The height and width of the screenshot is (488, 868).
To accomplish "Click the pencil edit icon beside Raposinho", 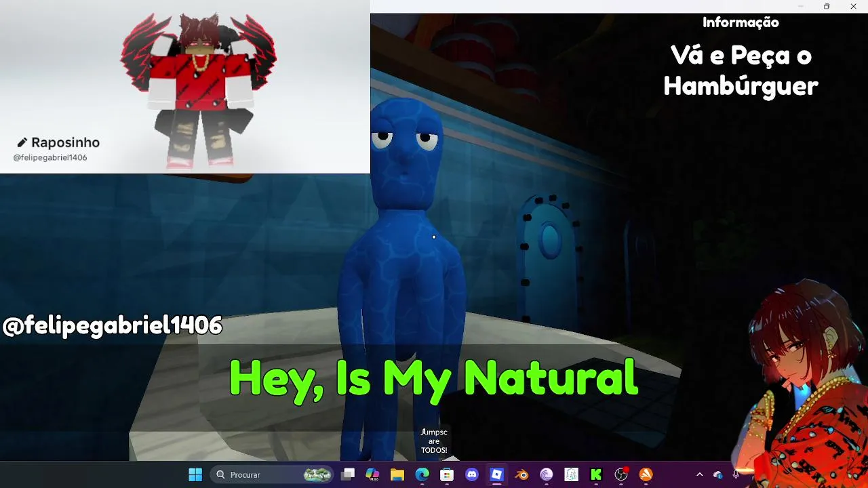I will point(22,142).
